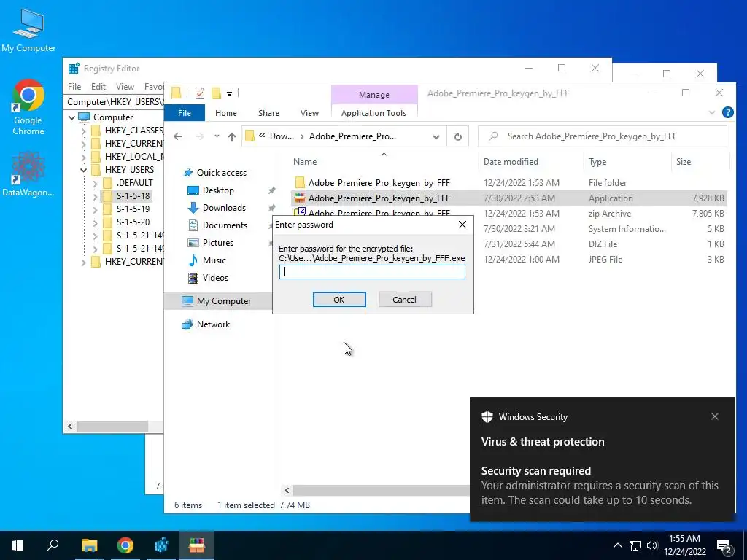Open View ribbon tab in Explorer
Image resolution: width=747 pixels, height=560 pixels.
309,113
